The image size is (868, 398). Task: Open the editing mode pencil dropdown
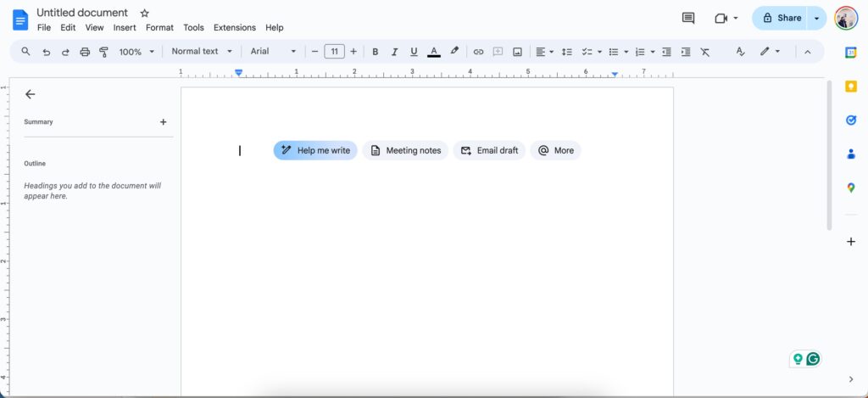[x=770, y=52]
